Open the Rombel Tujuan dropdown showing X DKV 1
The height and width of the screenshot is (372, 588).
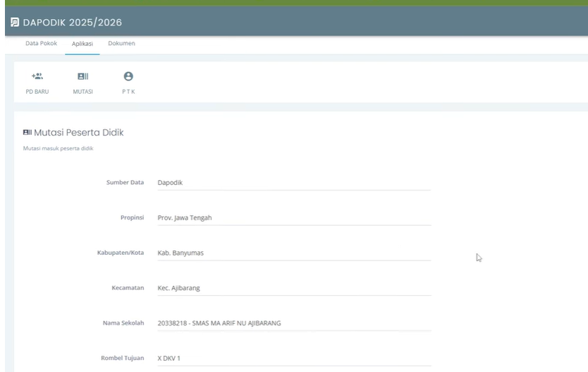[x=293, y=358]
